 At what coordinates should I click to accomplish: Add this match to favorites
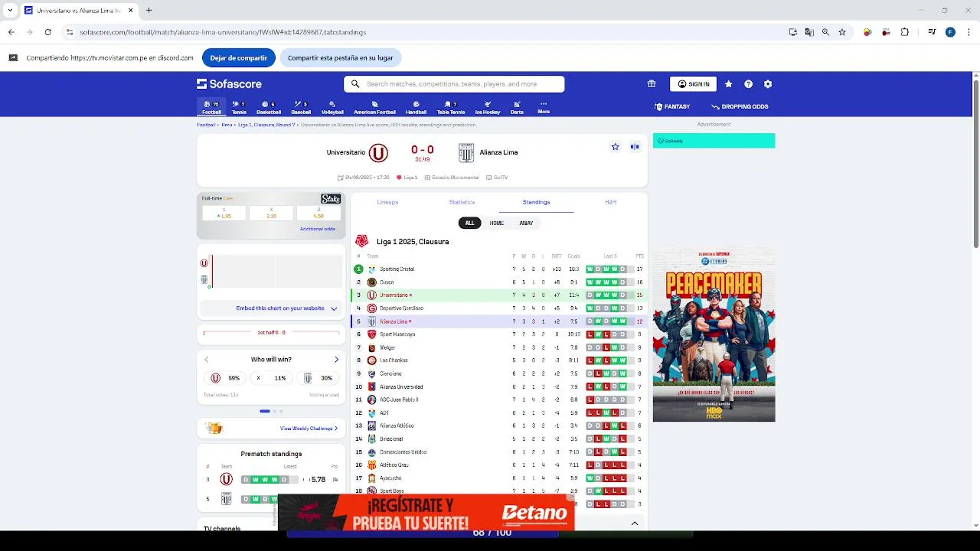(x=615, y=147)
